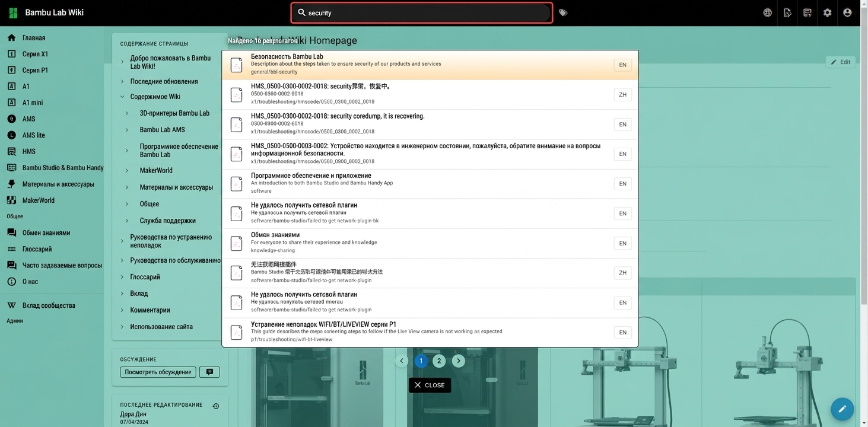Image resolution: width=868 pixels, height=427 pixels.
Task: Click the A1 mini sidebar icon
Action: [x=11, y=103]
